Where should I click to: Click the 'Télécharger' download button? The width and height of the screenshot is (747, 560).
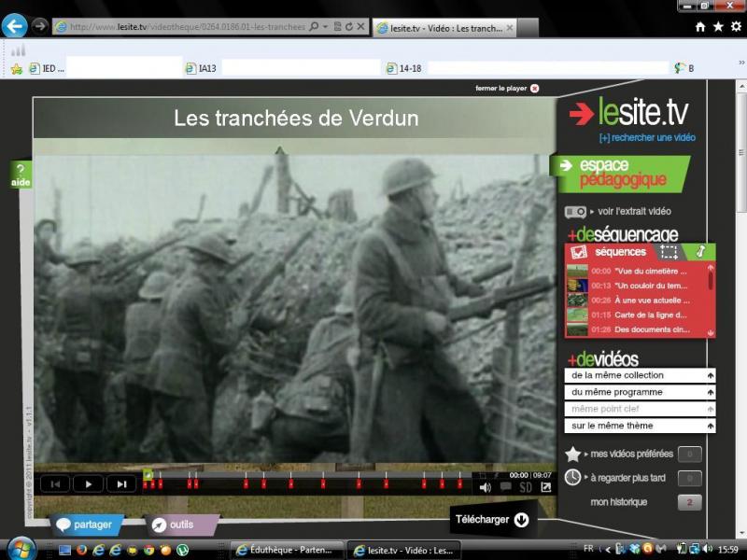493,520
